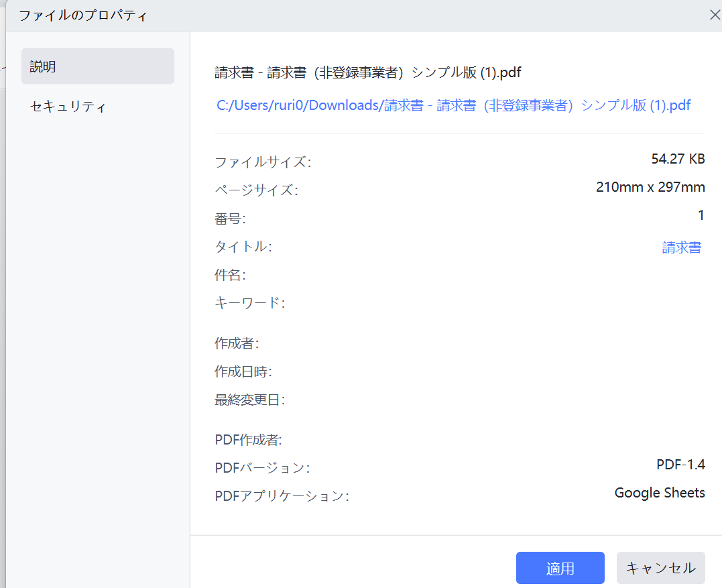Screen dimensions: 722x588
Task: Close the ファイルのプロパティ dialog
Action: pos(715,14)
